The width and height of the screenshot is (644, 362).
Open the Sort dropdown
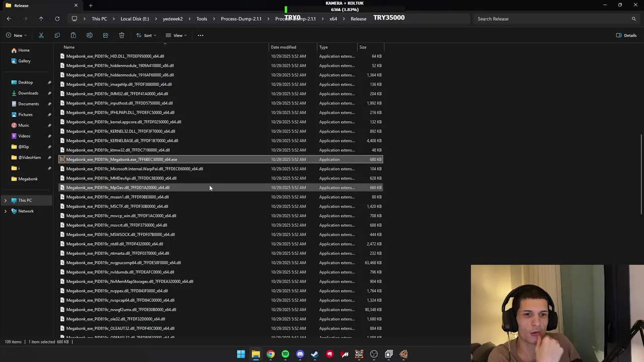click(146, 35)
